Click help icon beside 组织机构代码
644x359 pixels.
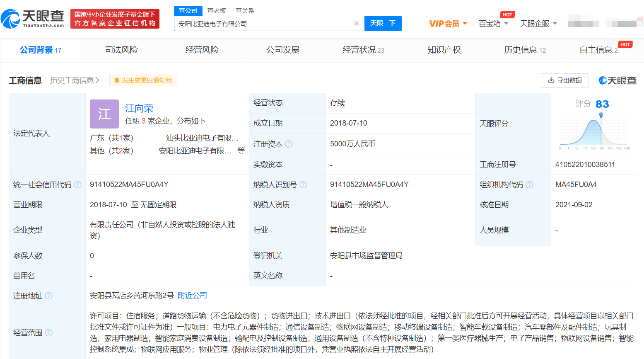tap(529, 184)
